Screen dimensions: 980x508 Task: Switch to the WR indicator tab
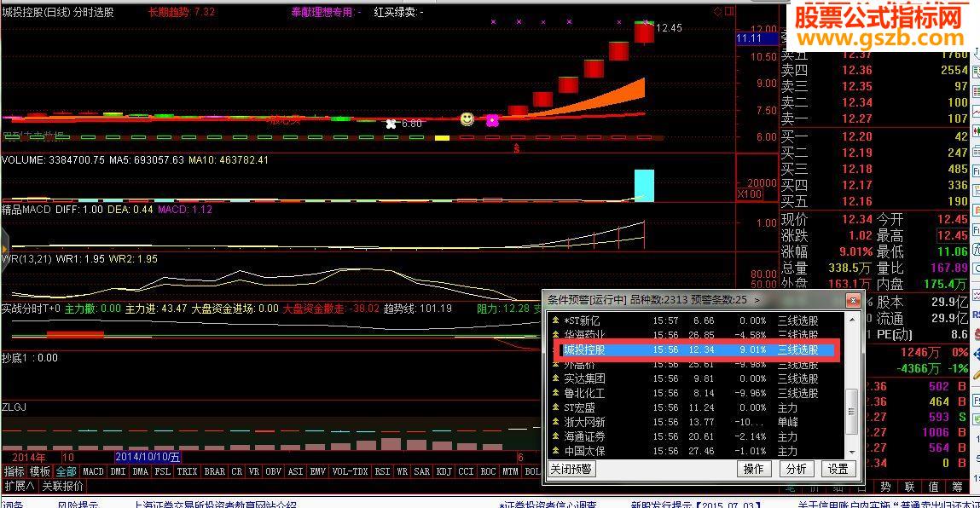pos(402,471)
